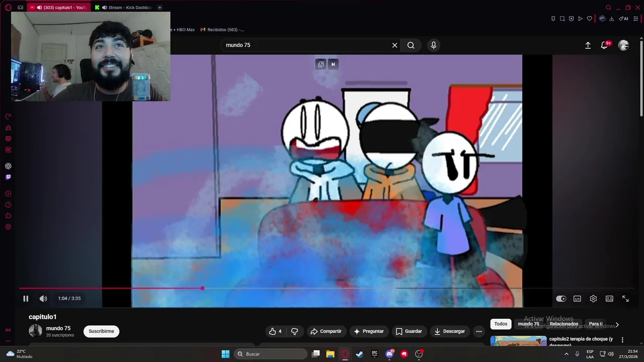Screen dimensions: 644x362
Task: Switch to the capitulo1 YouTube browser tab
Action: pos(59,8)
